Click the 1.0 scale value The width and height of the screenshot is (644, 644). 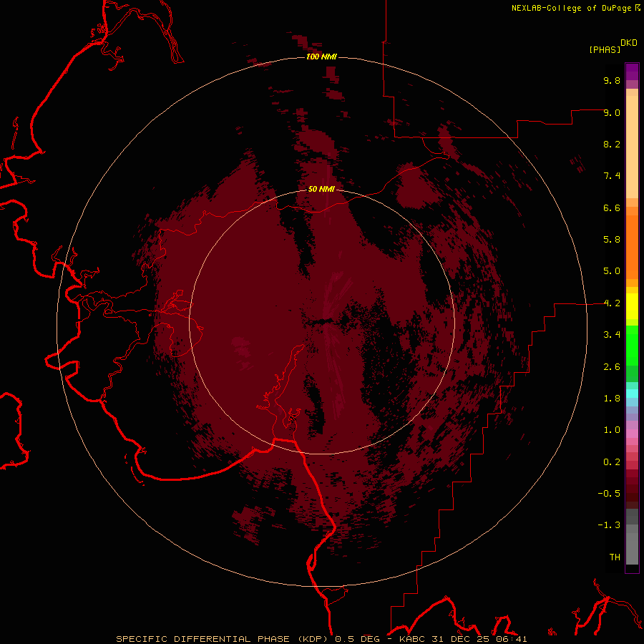pos(612,430)
